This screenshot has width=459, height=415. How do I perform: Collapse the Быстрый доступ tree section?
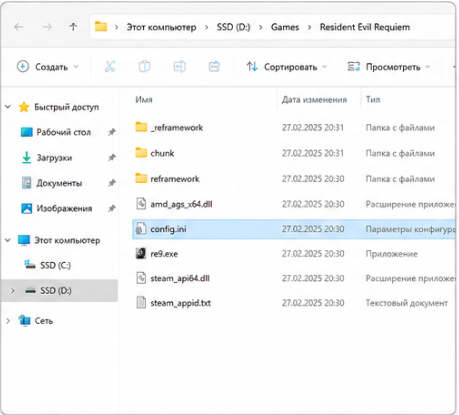8,107
